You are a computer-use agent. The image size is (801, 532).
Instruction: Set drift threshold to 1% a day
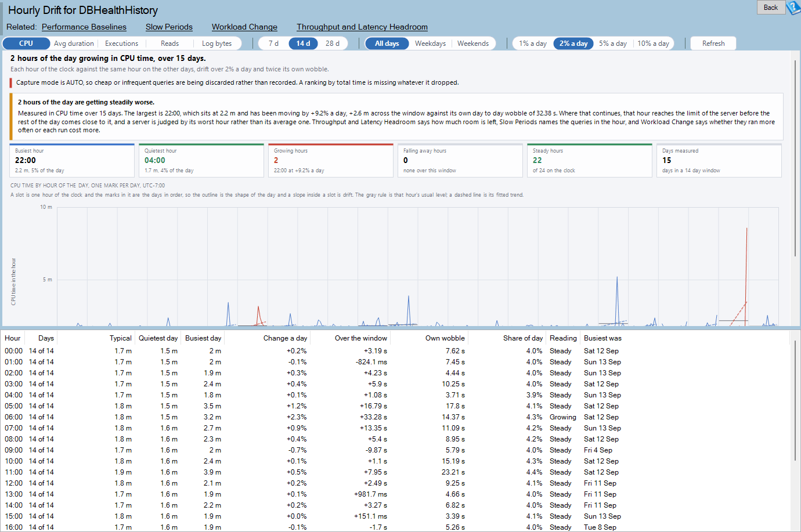[533, 44]
